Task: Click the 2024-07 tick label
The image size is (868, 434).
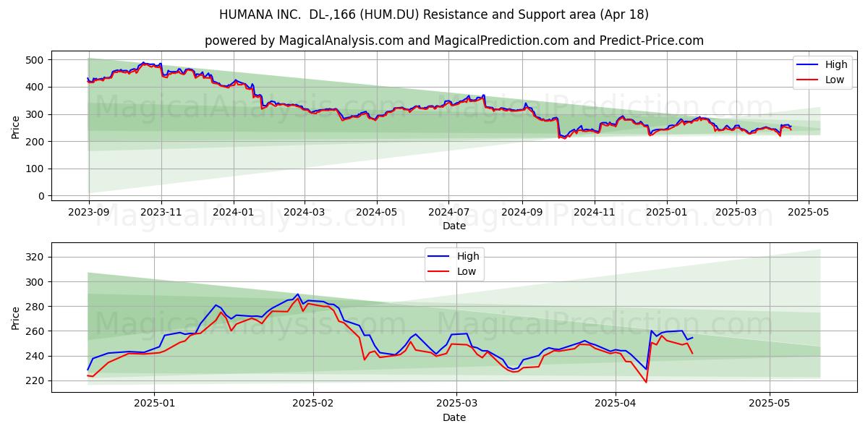Action: (448, 213)
